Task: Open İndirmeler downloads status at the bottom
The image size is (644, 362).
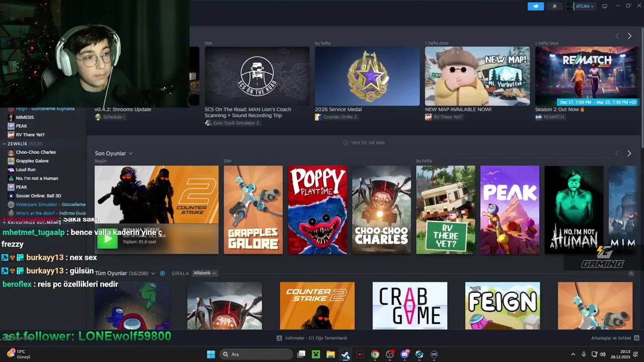Action: point(312,338)
